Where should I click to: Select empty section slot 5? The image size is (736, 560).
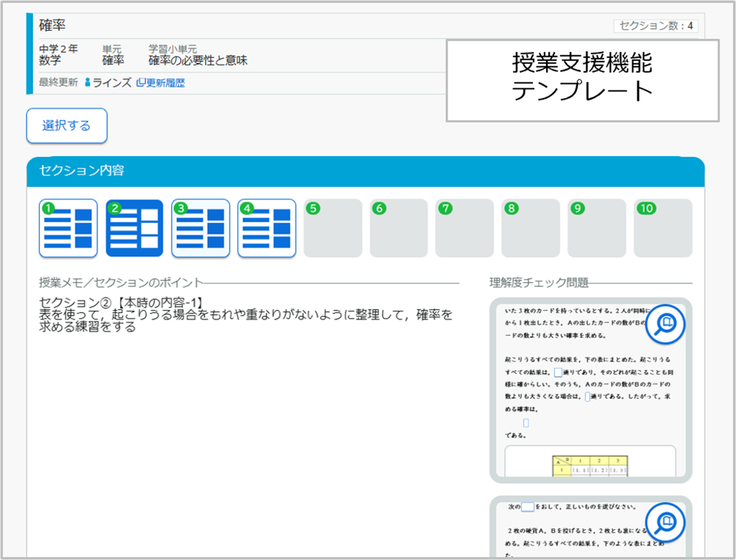[333, 228]
